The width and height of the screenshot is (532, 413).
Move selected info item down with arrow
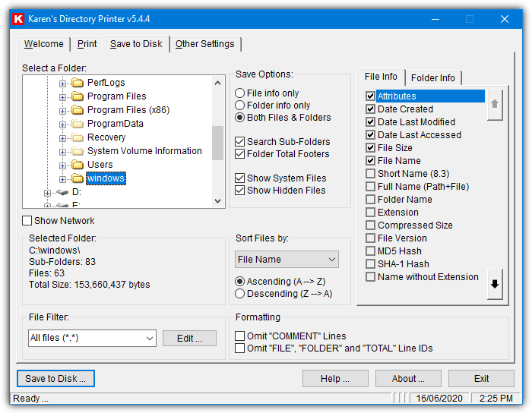tap(495, 284)
